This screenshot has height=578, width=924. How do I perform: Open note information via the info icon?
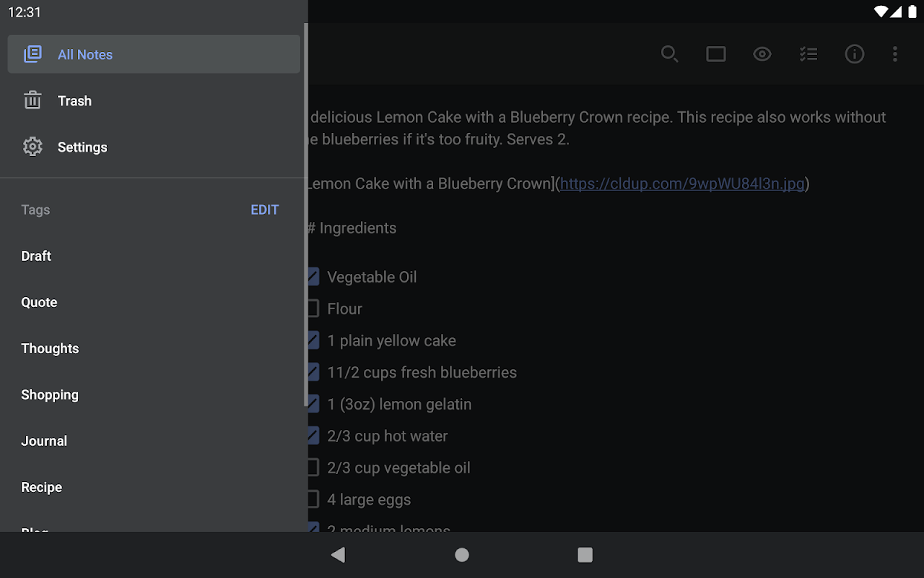coord(855,53)
